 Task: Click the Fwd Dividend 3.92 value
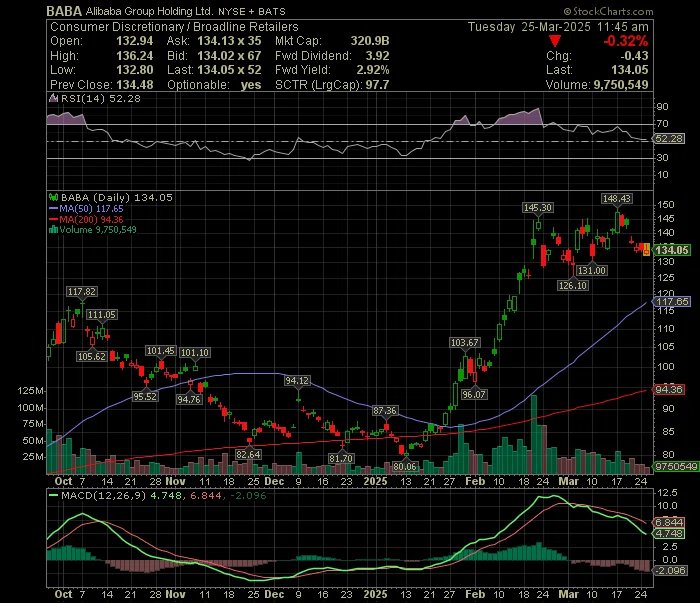pos(377,56)
